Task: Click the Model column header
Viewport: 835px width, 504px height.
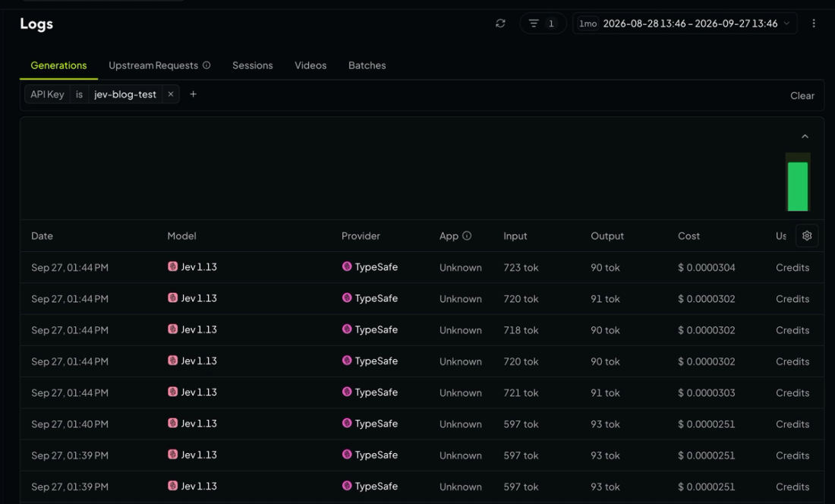Action: click(181, 236)
